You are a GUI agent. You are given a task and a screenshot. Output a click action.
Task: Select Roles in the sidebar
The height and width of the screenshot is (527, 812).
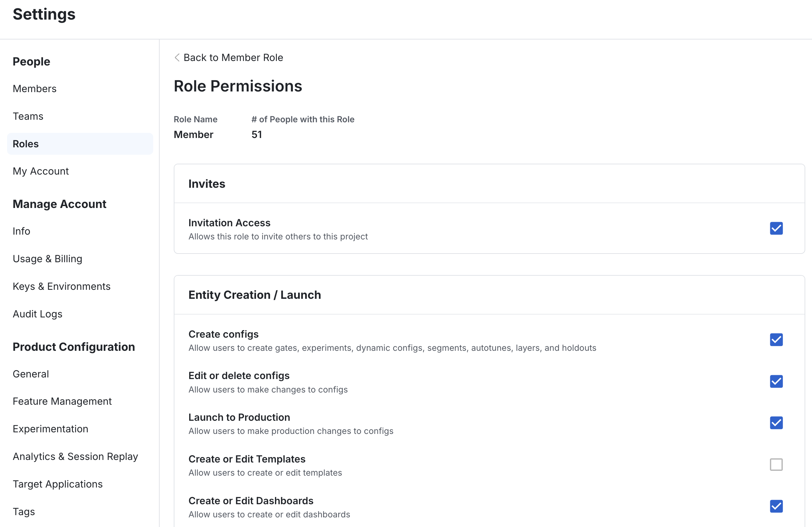pos(80,144)
